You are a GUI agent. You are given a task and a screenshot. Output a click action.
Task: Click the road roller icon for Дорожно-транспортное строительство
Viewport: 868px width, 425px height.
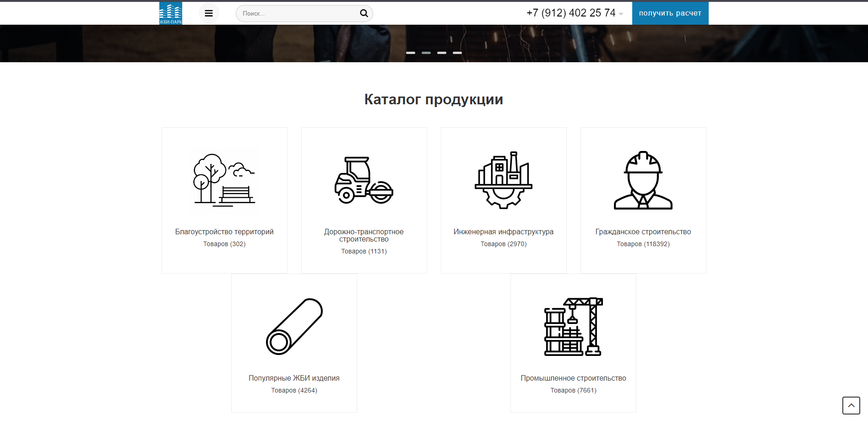[x=364, y=180]
